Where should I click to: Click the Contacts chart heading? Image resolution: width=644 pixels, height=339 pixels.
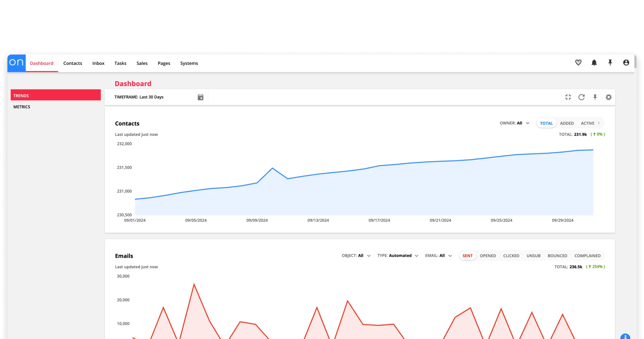[x=127, y=123]
